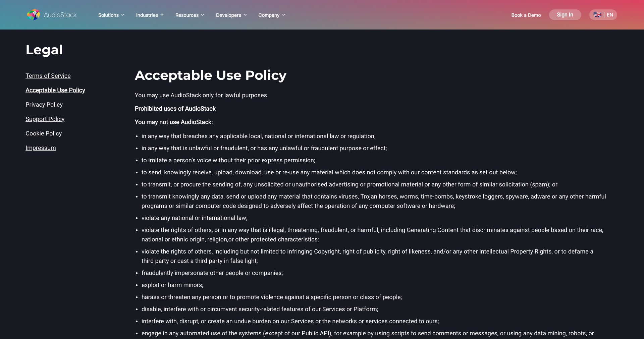Click the Book a Demo link

526,15
